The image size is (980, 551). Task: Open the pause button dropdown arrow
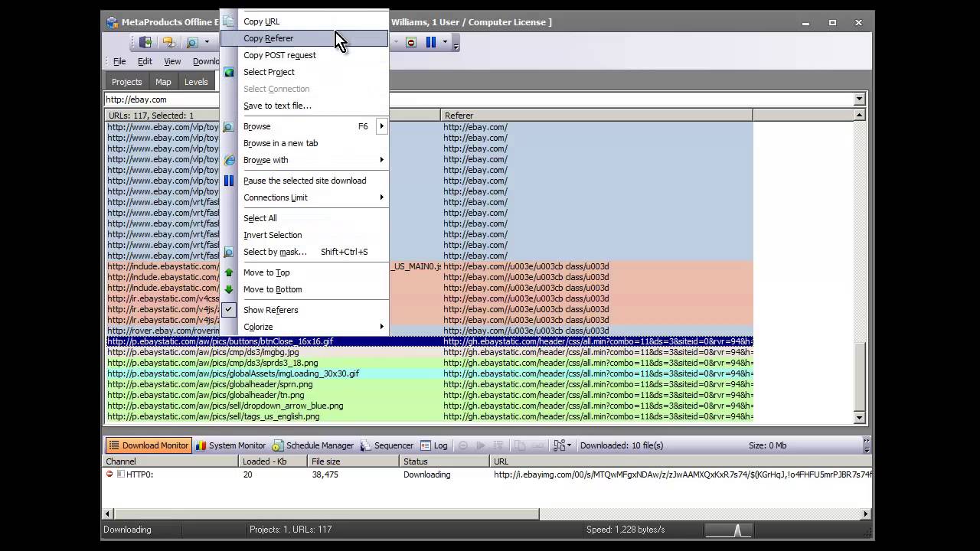click(445, 42)
